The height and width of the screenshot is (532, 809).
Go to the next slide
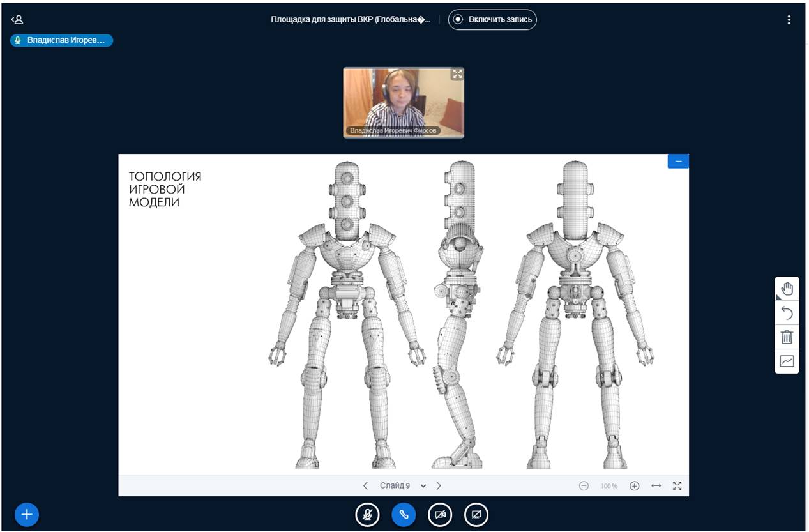point(439,486)
